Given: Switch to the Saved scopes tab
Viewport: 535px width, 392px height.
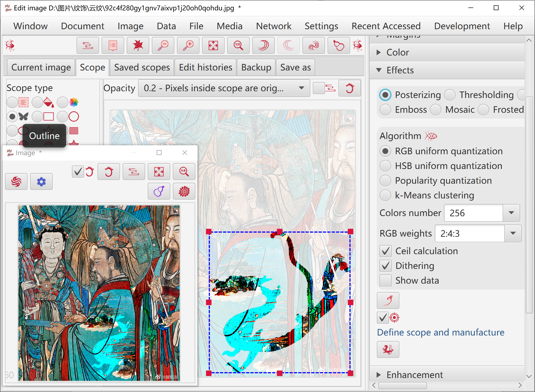Looking at the screenshot, I should point(142,67).
